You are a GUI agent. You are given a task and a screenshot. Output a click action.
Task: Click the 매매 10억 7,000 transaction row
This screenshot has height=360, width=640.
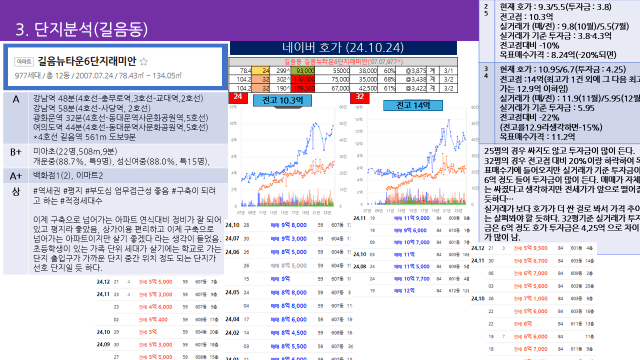click(411, 242)
